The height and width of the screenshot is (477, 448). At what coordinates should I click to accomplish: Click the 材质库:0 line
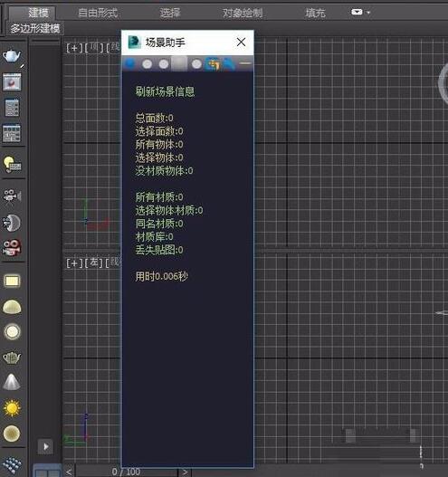click(x=154, y=236)
